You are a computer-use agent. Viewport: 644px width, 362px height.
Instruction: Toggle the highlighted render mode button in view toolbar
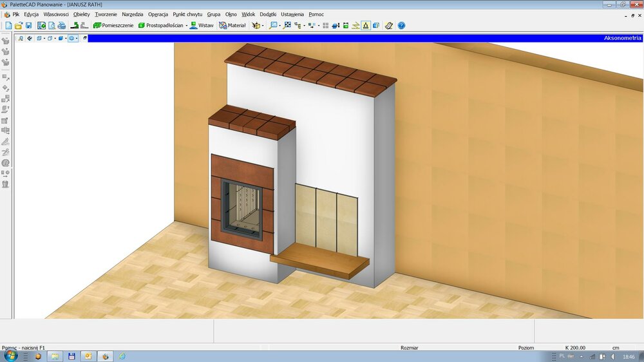click(71, 39)
